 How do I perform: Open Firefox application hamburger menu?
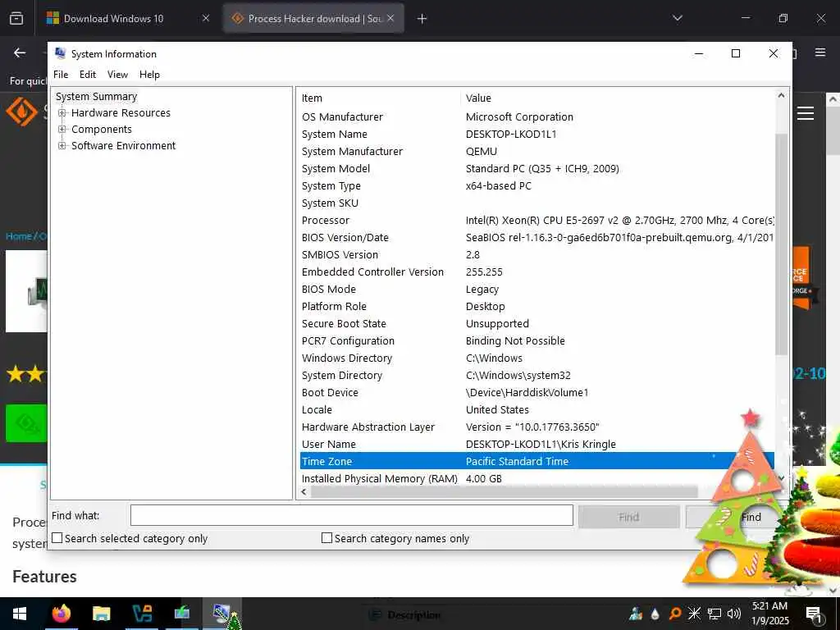coord(820,52)
